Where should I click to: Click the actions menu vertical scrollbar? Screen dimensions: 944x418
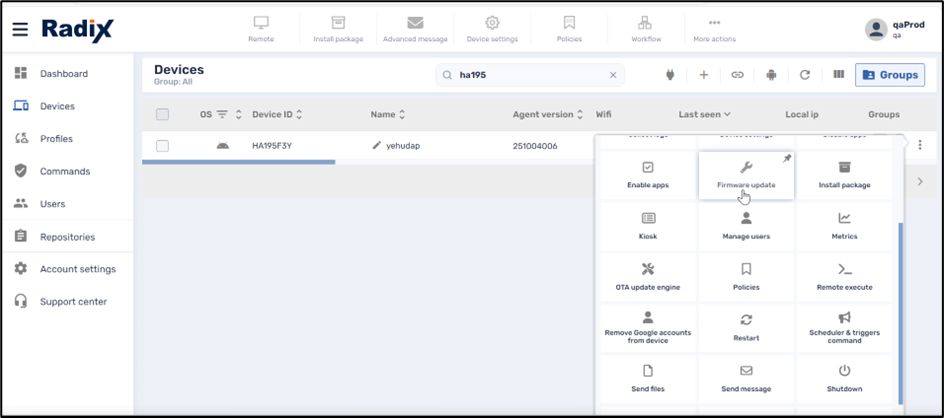point(900,310)
